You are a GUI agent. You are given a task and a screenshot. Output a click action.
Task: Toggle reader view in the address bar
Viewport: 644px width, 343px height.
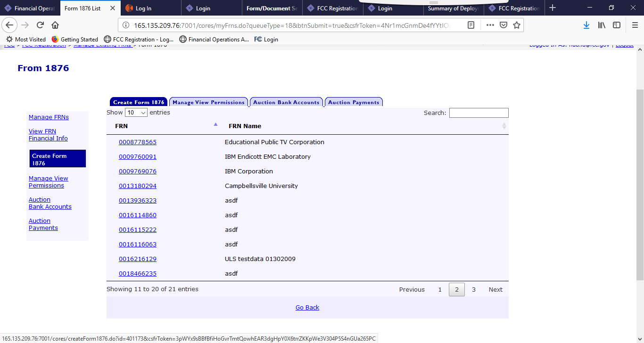(x=471, y=25)
